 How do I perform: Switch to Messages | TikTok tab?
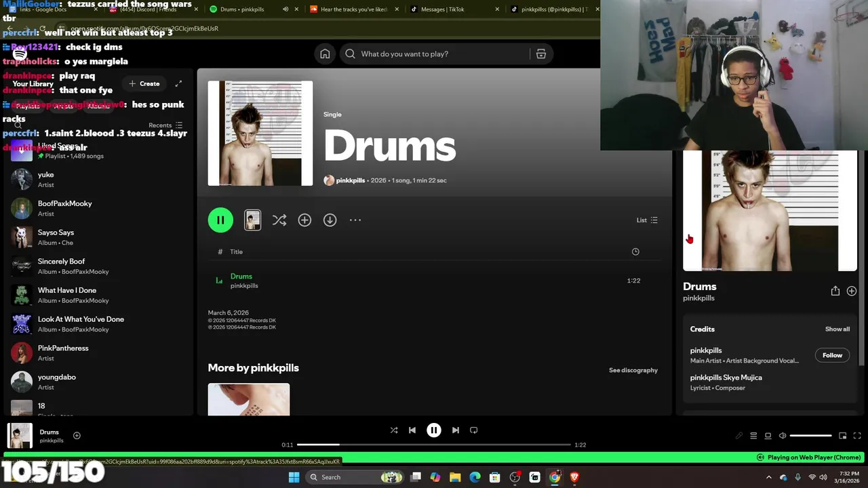pyautogui.click(x=454, y=9)
